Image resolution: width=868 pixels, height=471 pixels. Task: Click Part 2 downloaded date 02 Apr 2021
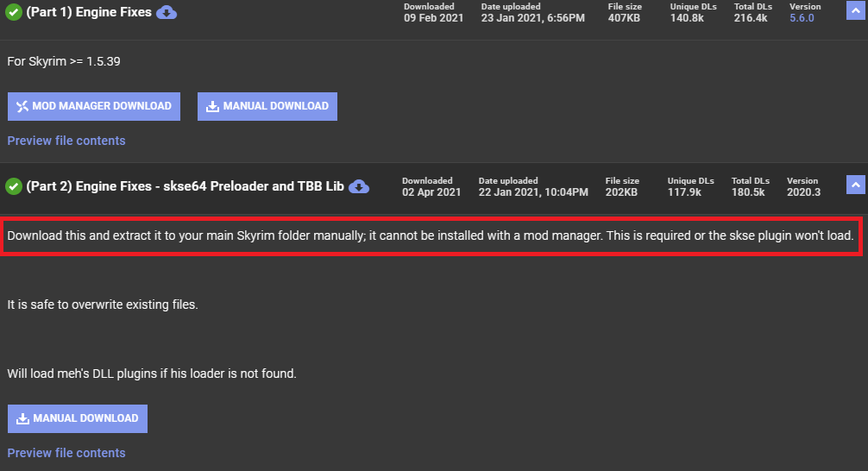pos(431,192)
